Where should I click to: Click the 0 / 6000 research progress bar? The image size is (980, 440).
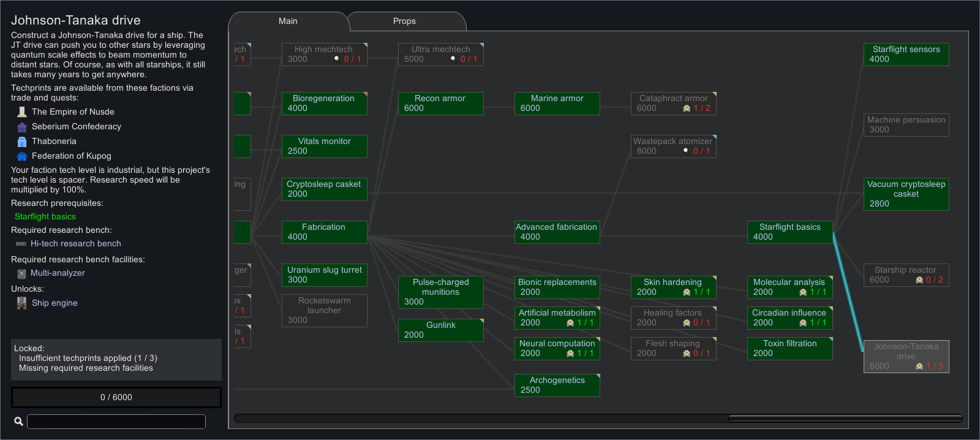coord(116,397)
